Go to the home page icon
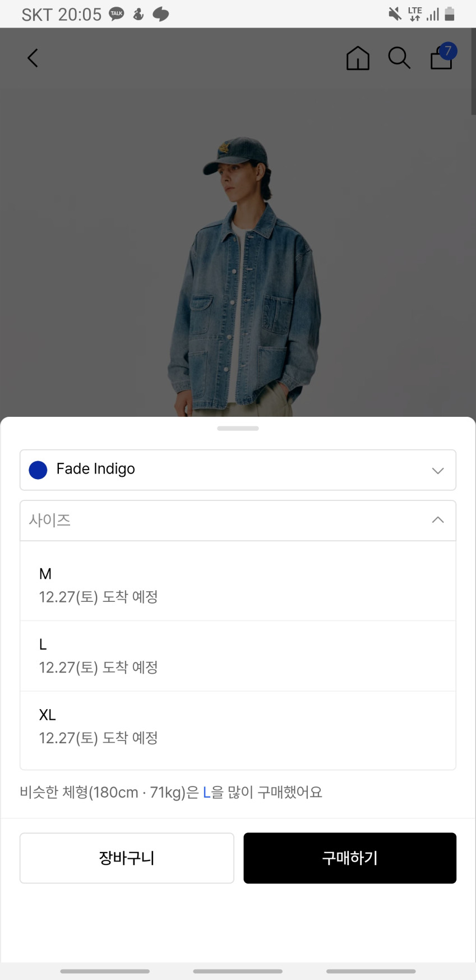The height and width of the screenshot is (980, 476). (x=358, y=58)
